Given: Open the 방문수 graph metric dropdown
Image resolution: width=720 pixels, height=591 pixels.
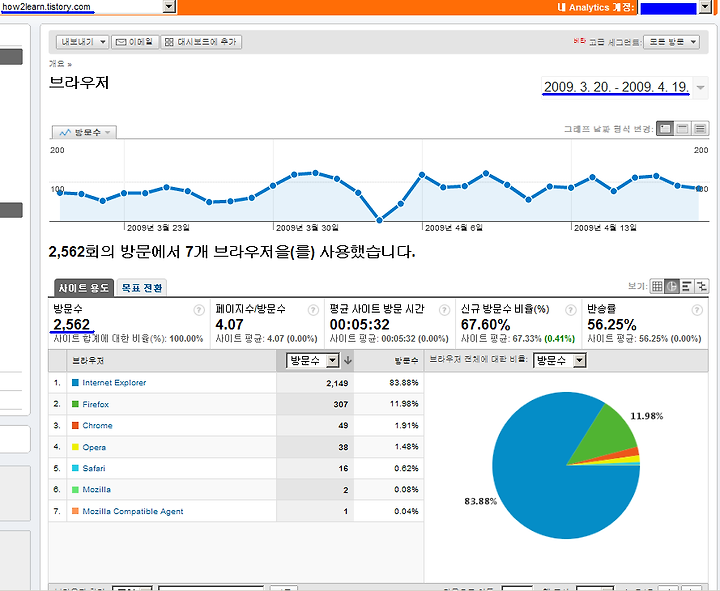Looking at the screenshot, I should 84,132.
